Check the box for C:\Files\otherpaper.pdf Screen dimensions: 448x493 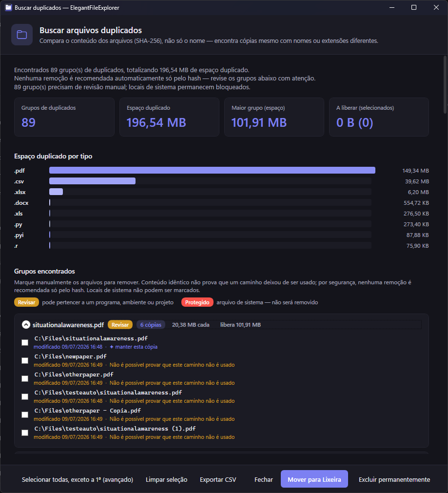click(25, 378)
